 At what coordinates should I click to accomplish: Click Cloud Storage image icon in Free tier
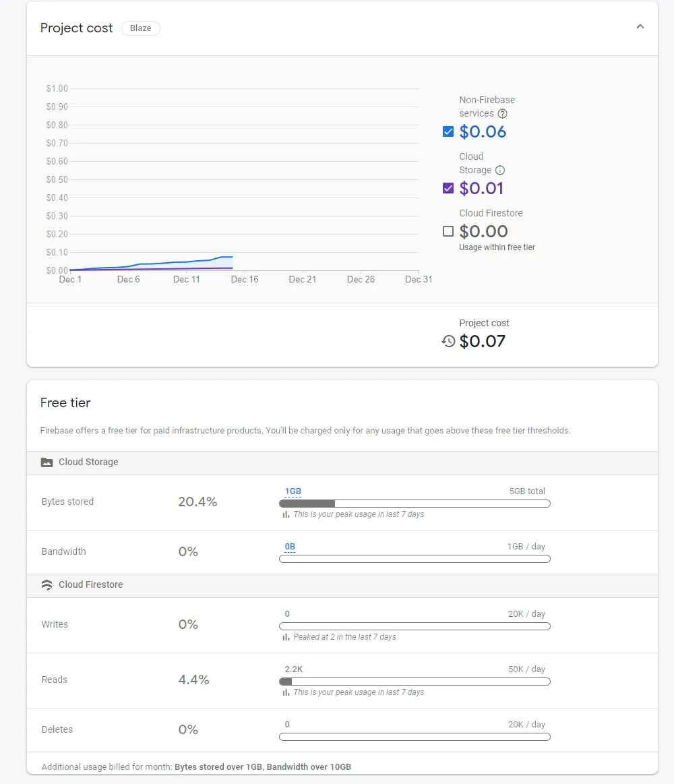[47, 462]
